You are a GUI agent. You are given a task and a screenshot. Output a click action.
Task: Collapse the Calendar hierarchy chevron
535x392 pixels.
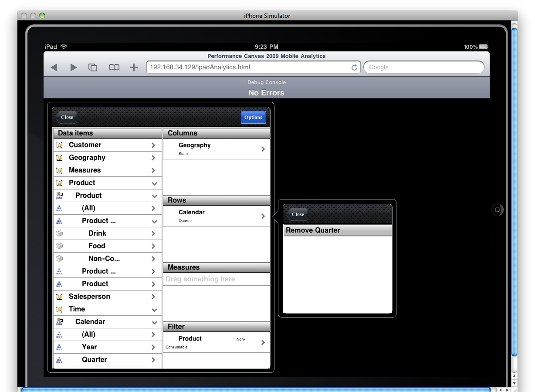pos(154,322)
